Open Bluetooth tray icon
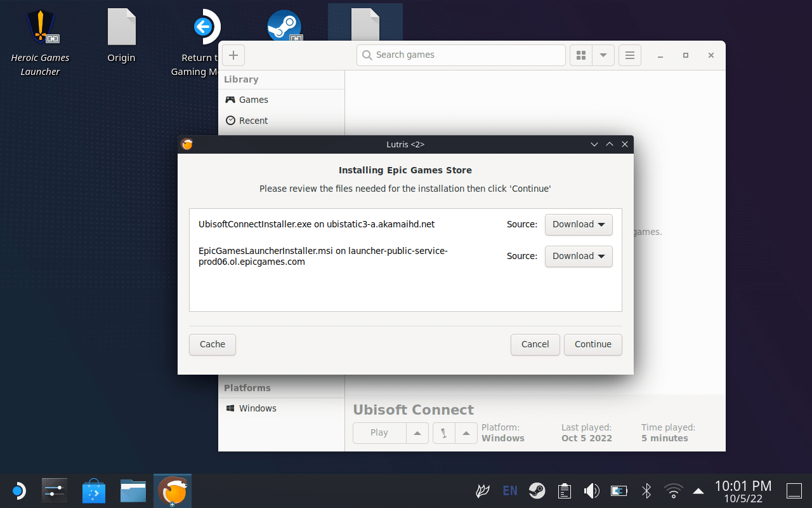812x508 pixels. [646, 491]
